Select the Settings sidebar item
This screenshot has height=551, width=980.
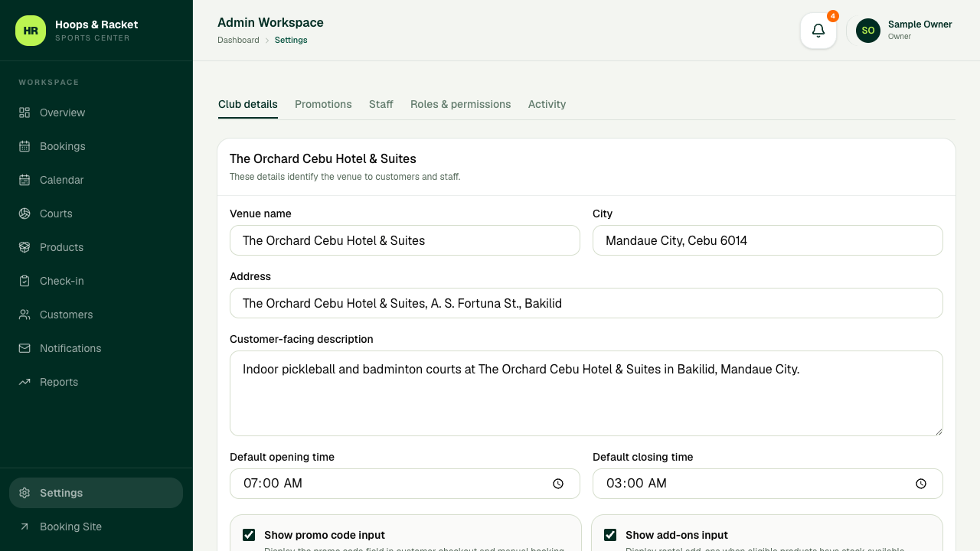click(96, 493)
